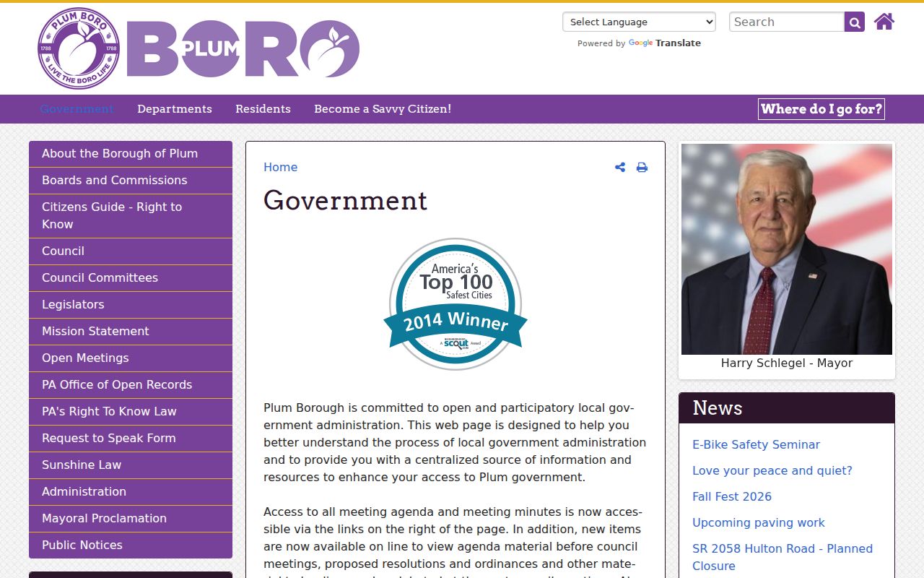Open About the Borough of Plum

[x=131, y=154]
